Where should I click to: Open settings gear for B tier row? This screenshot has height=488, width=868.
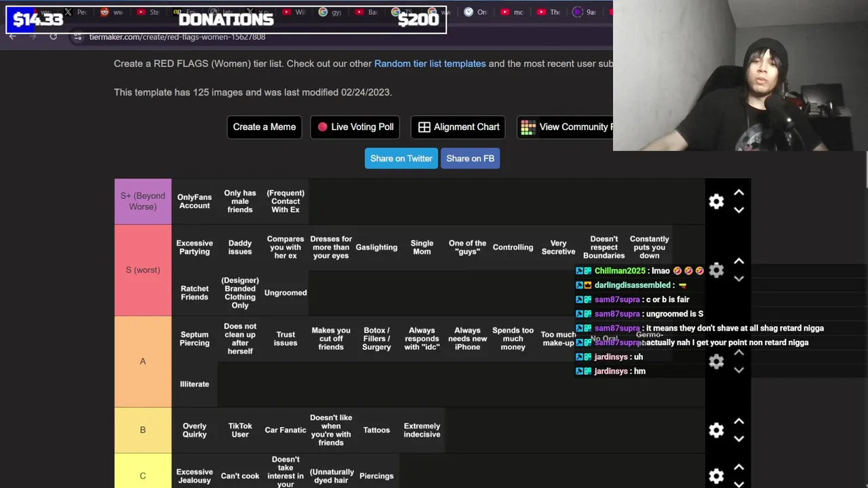click(716, 430)
